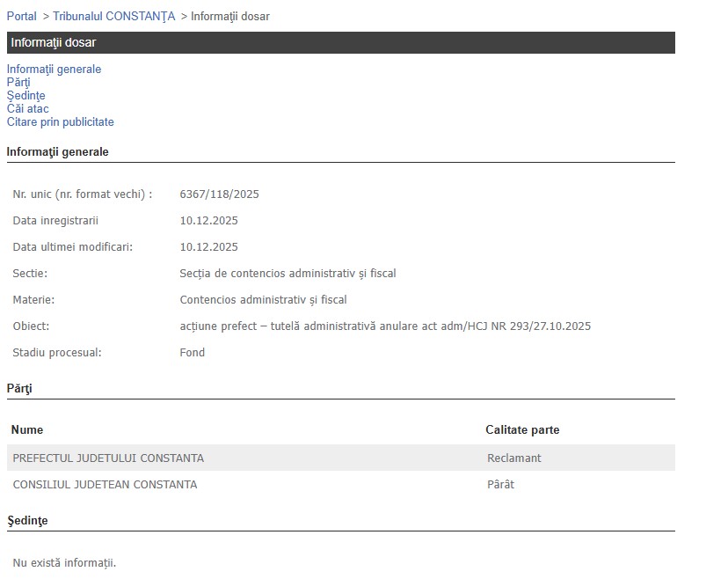Click the Portal breadcrumb link
The height and width of the screenshot is (579, 728).
click(x=22, y=16)
